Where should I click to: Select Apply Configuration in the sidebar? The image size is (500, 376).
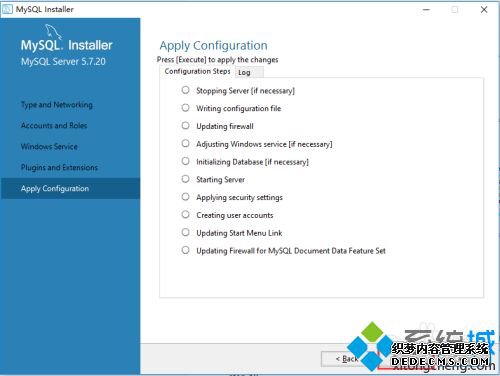[70, 189]
